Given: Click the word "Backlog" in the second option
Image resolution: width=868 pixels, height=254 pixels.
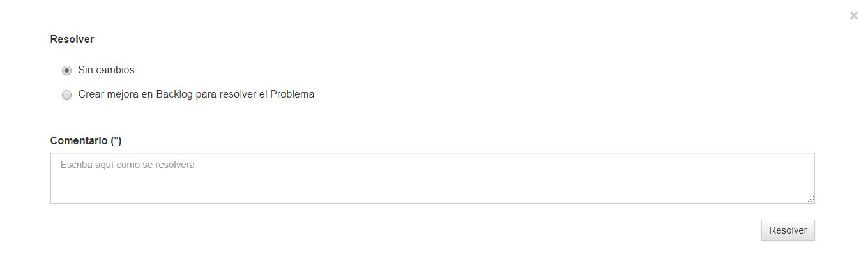Looking at the screenshot, I should [x=176, y=94].
